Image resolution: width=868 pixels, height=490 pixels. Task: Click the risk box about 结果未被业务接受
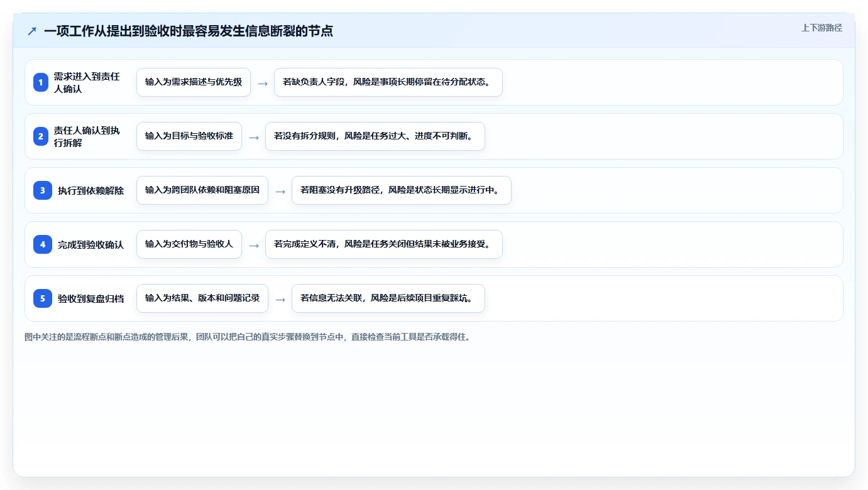pyautogui.click(x=384, y=244)
